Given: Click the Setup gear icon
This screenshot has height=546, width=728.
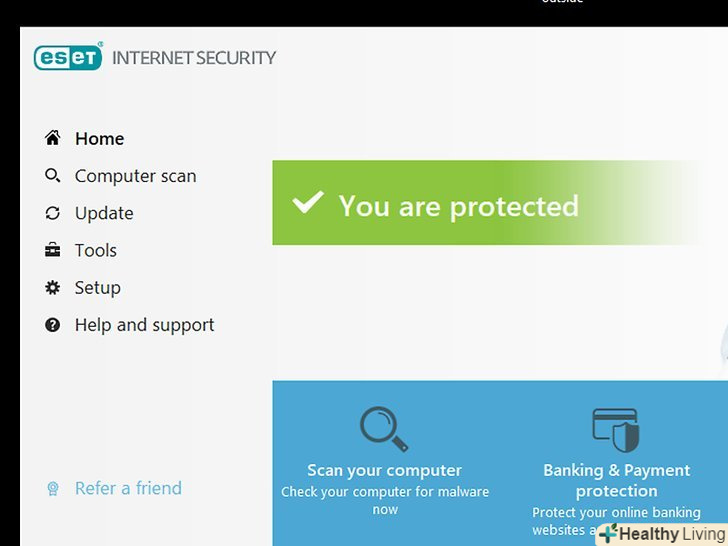Looking at the screenshot, I should 53,288.
